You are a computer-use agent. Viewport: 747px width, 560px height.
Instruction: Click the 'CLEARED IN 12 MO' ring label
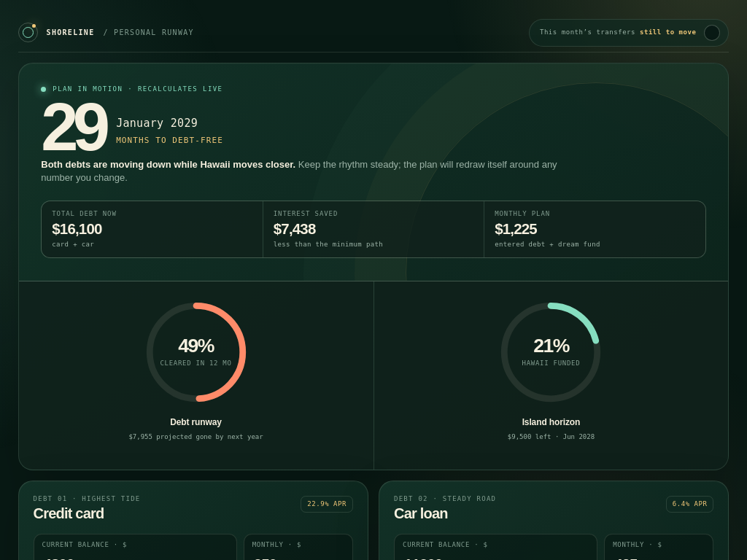tap(196, 363)
